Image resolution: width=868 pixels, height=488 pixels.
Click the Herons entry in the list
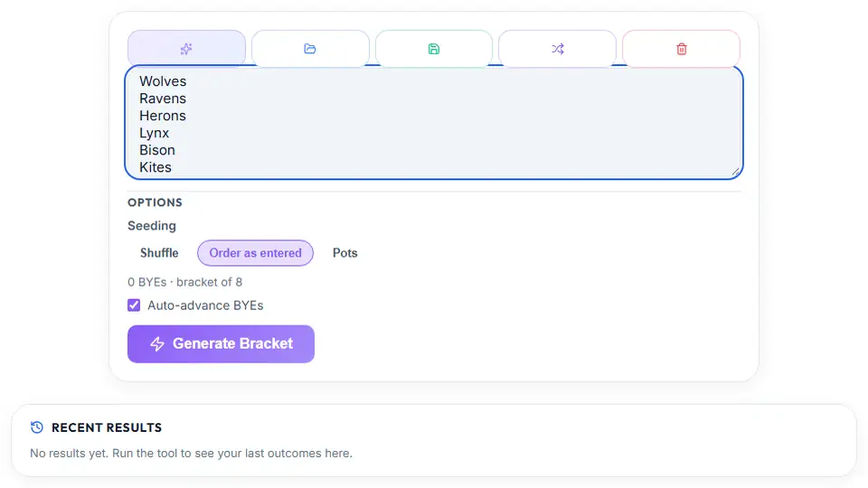coord(163,116)
